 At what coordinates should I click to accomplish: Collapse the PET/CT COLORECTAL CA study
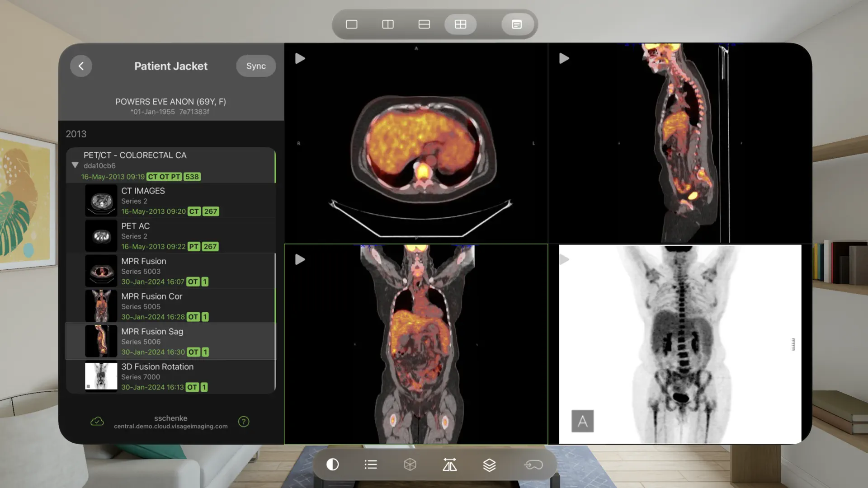click(75, 165)
